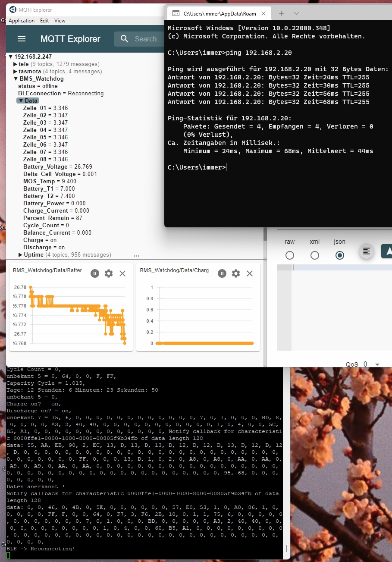Select the Zelle_08 = 3.346 row

45,159
